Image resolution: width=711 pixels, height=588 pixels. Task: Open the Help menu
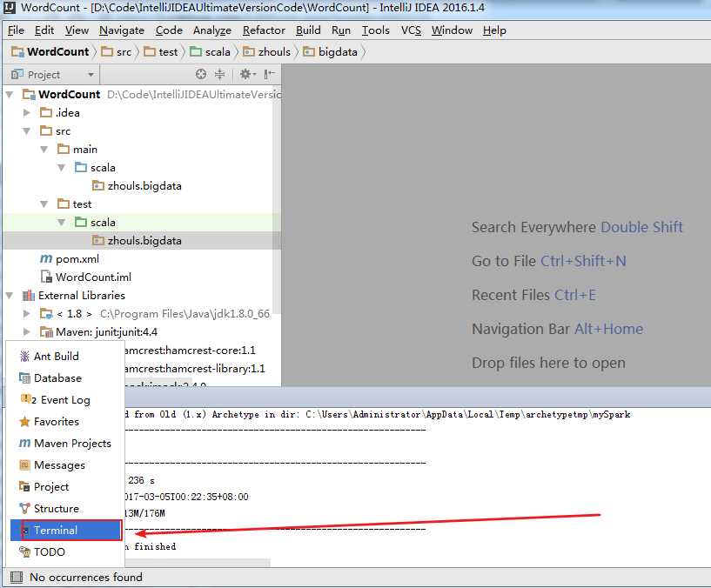coord(494,30)
